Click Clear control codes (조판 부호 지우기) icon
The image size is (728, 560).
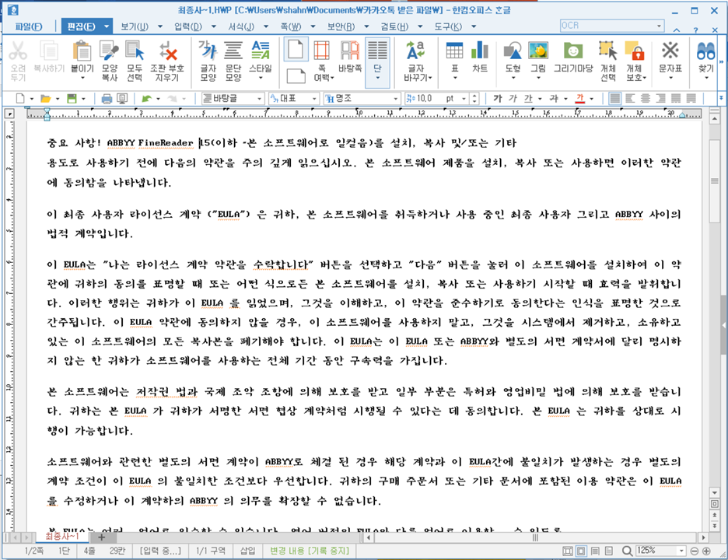click(167, 51)
